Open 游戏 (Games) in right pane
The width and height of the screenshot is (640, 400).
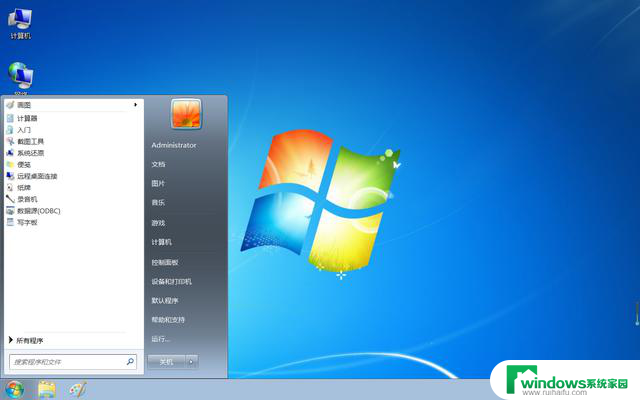158,223
